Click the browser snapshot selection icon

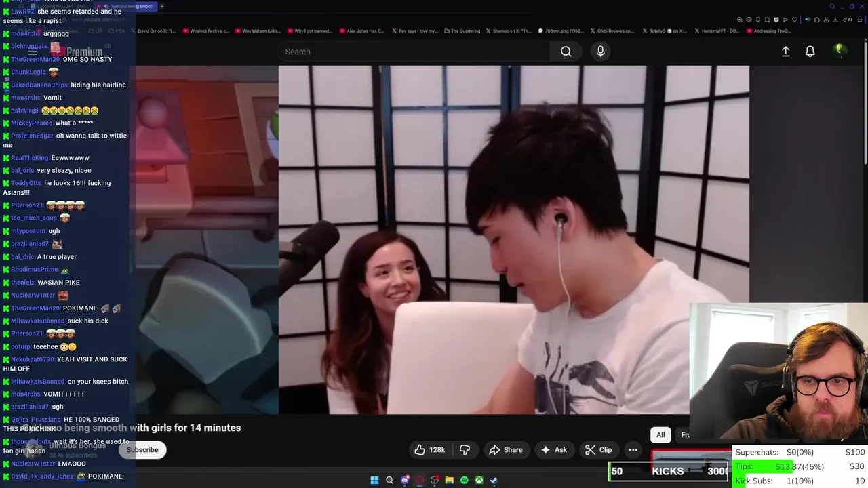pos(767,20)
